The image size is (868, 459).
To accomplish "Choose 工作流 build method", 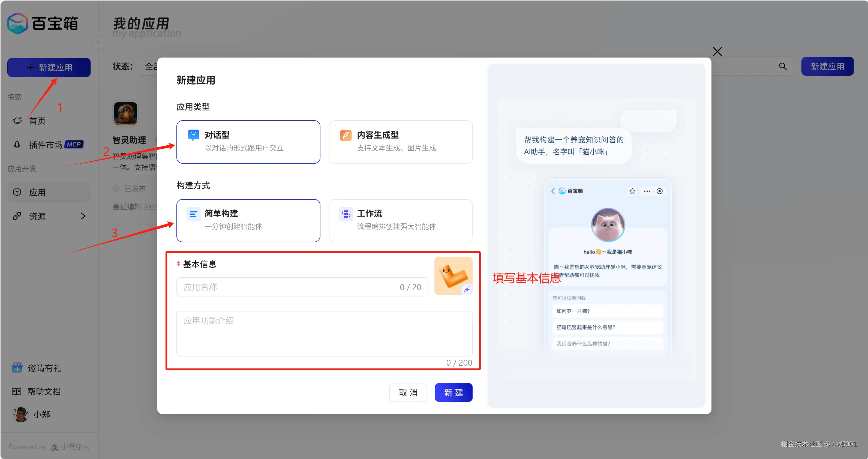I will pos(400,220).
